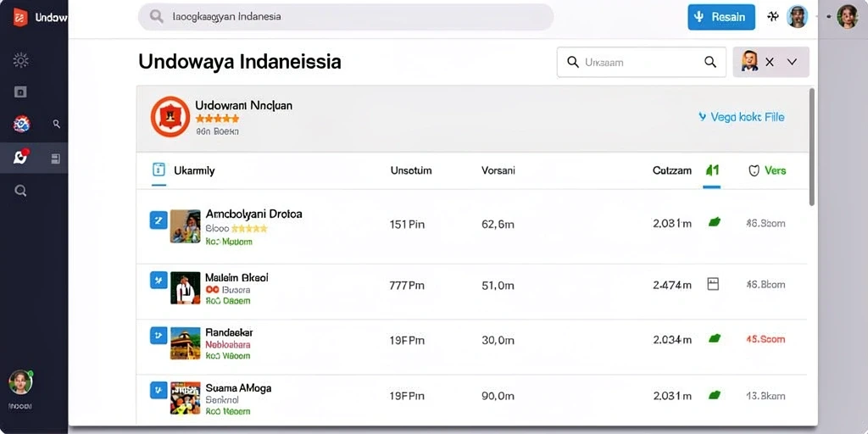Image resolution: width=868 pixels, height=434 pixels.
Task: Click the vertical scrollbar thumb of list
Action: pyautogui.click(x=811, y=147)
